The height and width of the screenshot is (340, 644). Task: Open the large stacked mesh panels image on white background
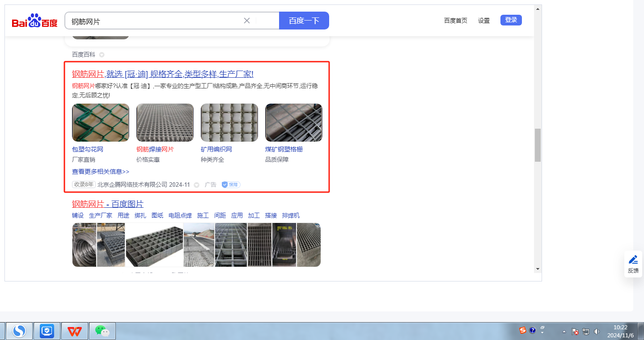coord(154,245)
